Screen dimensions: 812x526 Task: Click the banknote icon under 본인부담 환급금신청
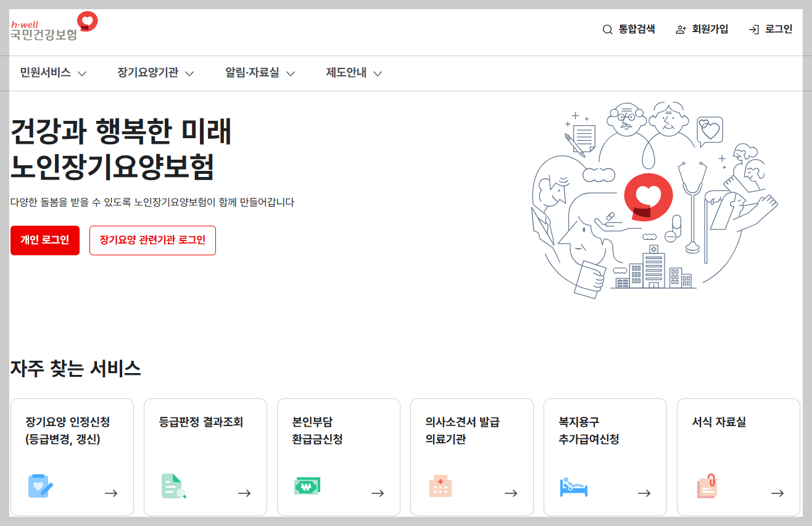pos(307,487)
